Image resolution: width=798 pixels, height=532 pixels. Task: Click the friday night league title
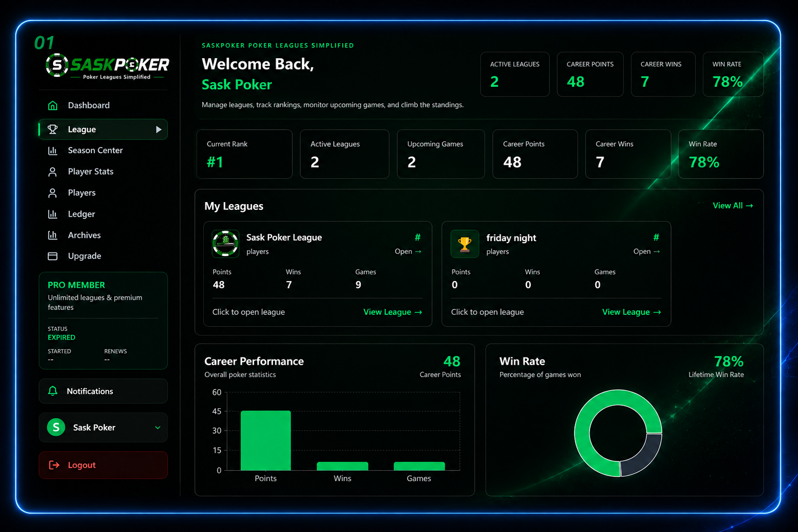(x=511, y=238)
